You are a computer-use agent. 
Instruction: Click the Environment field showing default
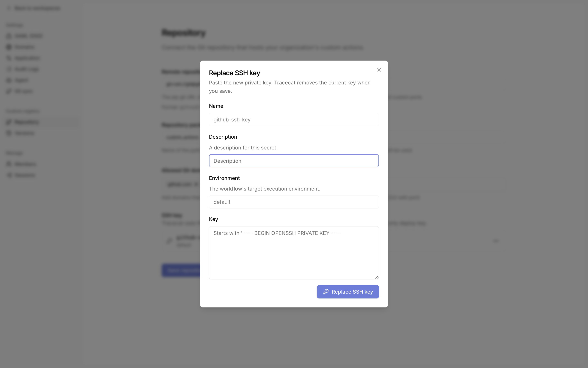coord(294,202)
